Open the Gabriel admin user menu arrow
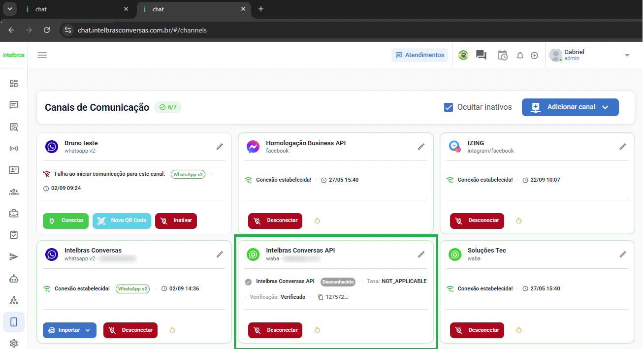This screenshot has width=644, height=349. pyautogui.click(x=627, y=55)
